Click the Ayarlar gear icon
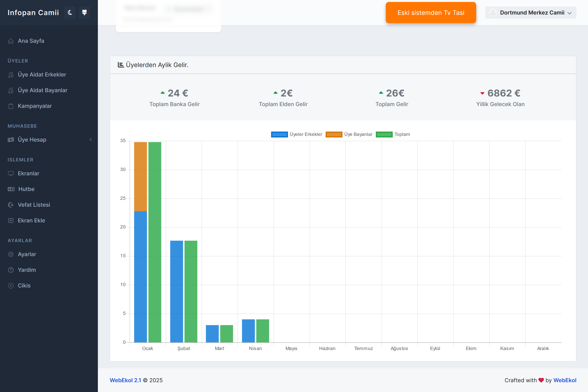588x392 pixels. 11,254
